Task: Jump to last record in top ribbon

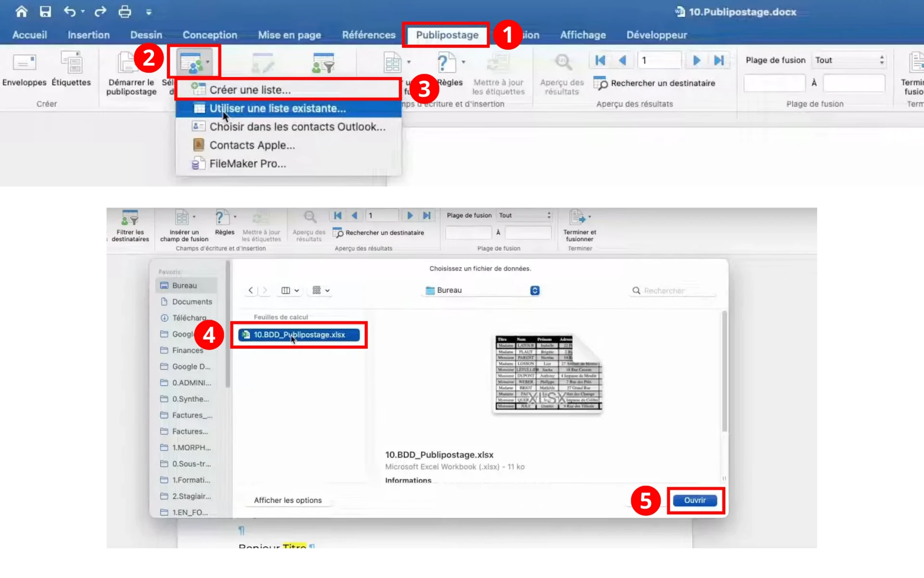Action: pos(719,60)
